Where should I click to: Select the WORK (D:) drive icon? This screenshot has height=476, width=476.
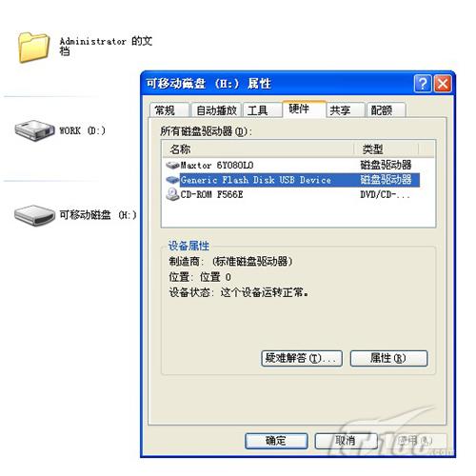[x=34, y=130]
